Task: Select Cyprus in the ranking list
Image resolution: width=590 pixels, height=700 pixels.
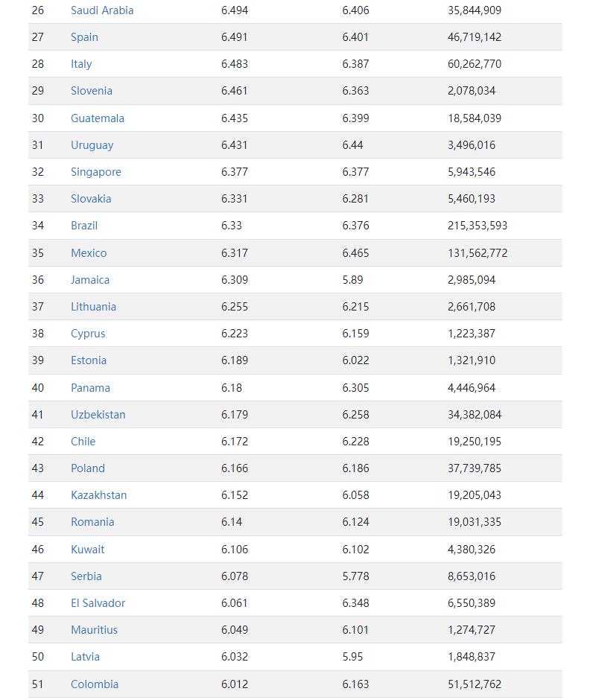Action: 88,334
